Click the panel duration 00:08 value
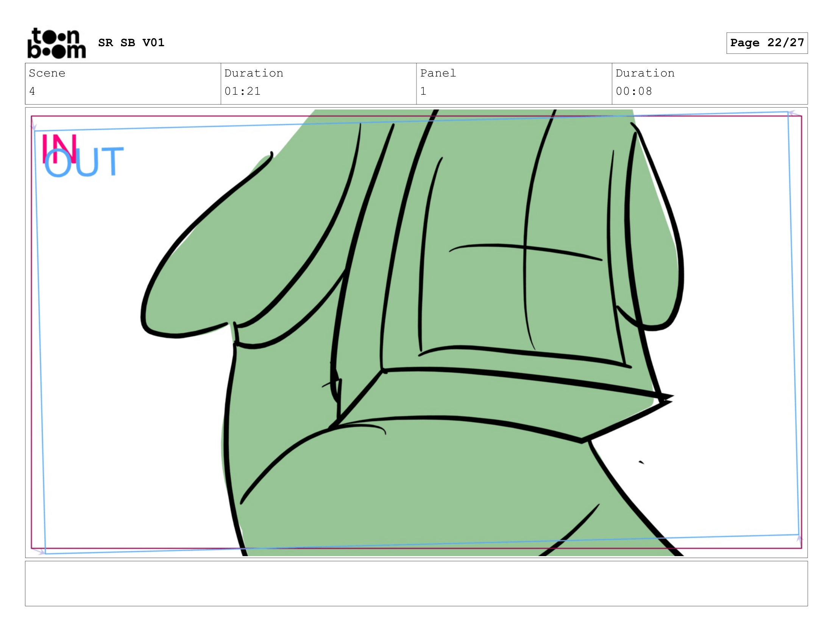This screenshot has height=644, width=833. [633, 91]
